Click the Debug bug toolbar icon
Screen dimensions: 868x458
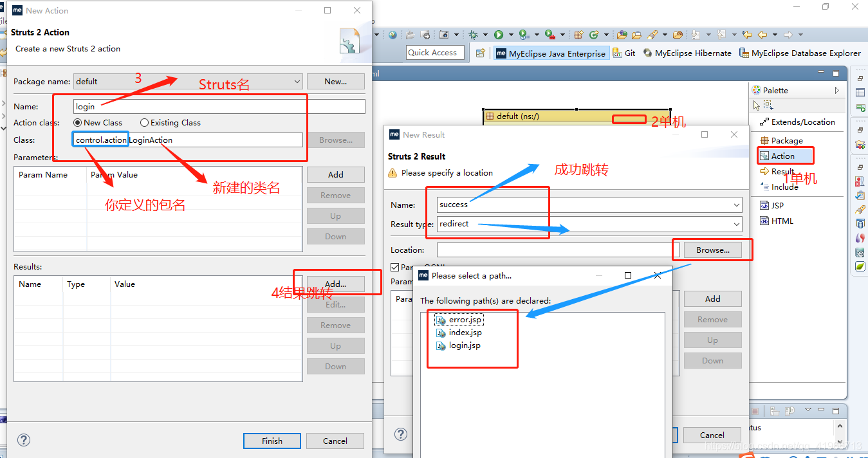[x=473, y=35]
